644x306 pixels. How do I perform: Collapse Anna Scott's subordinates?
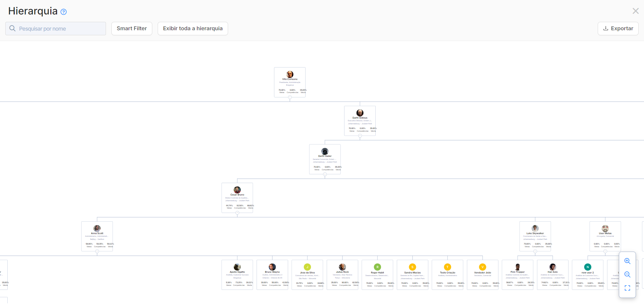pyautogui.click(x=97, y=251)
